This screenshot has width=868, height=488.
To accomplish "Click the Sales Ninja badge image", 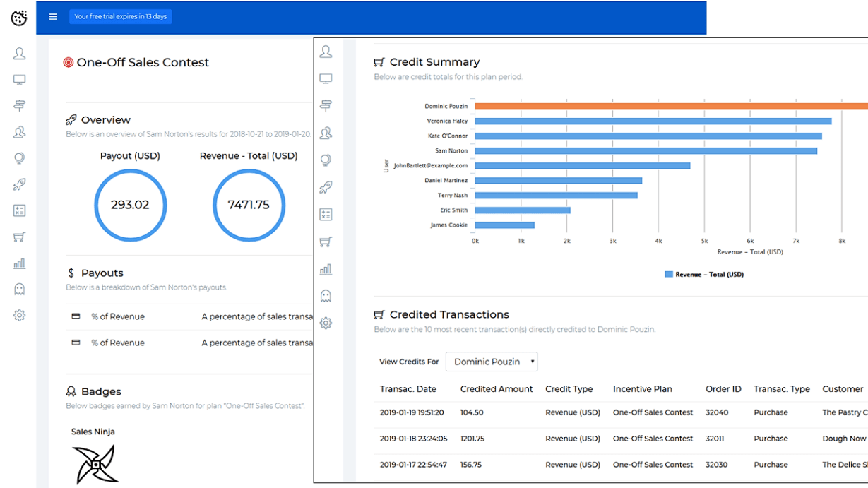I will [95, 464].
